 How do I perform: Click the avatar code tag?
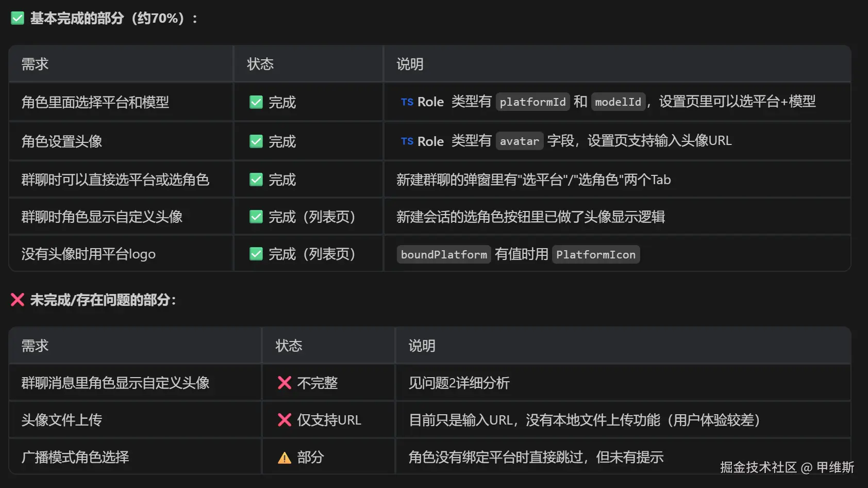click(519, 141)
